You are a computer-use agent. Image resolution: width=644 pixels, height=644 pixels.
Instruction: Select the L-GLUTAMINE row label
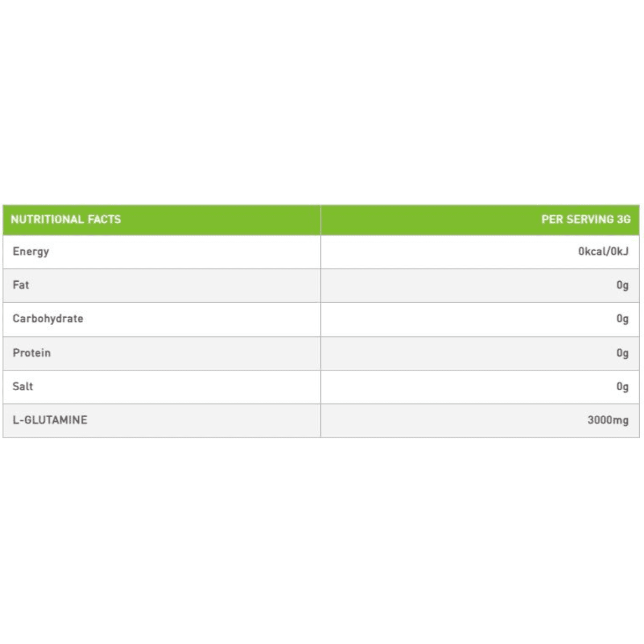[x=50, y=420]
